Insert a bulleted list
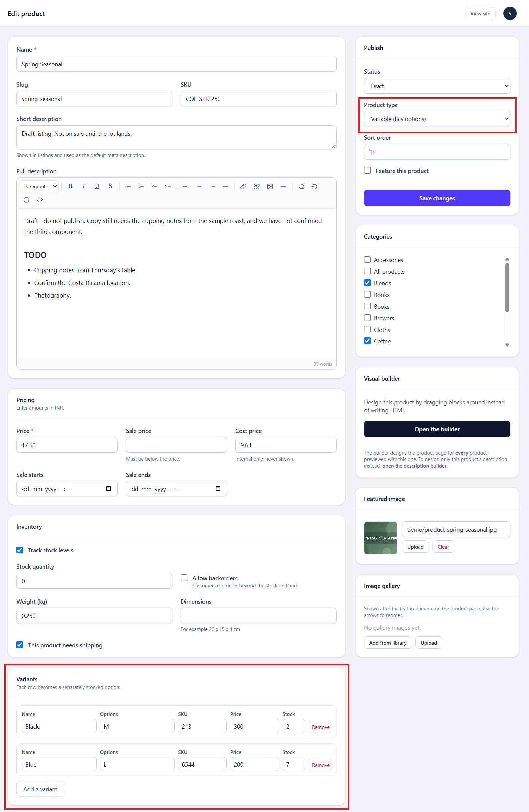The height and width of the screenshot is (812, 529). pos(128,186)
